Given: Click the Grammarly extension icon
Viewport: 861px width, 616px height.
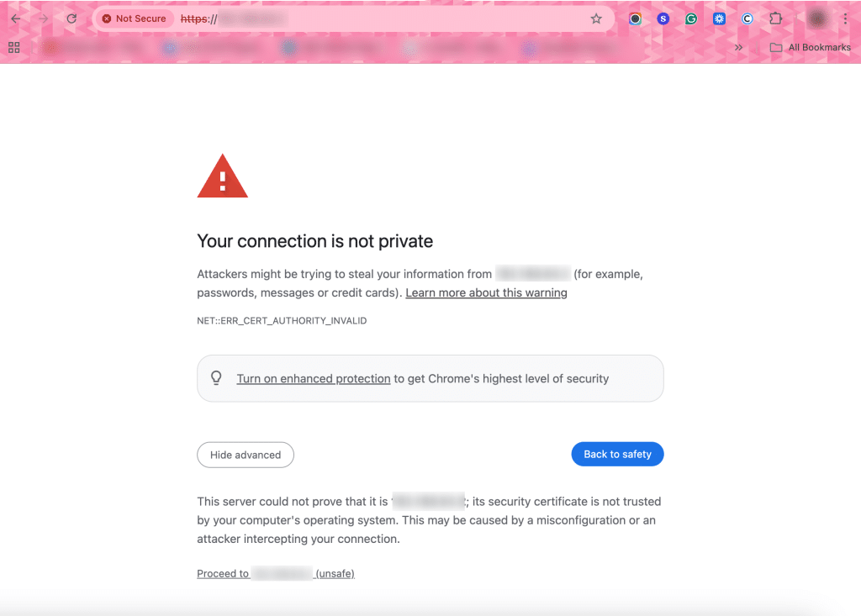Looking at the screenshot, I should click(691, 18).
